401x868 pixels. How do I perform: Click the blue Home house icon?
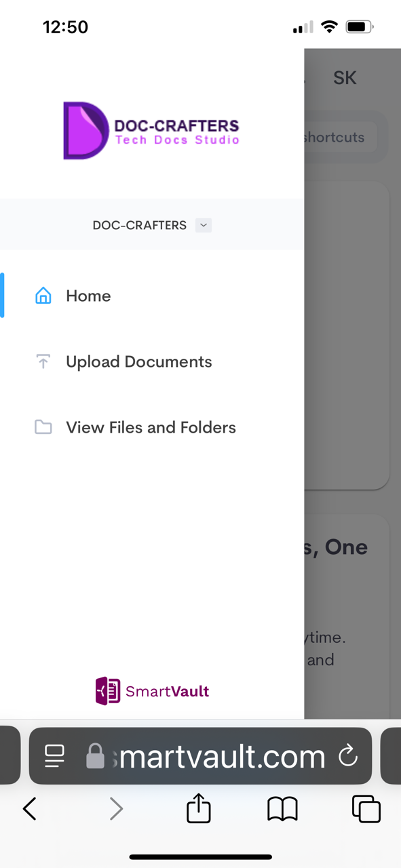(x=43, y=296)
